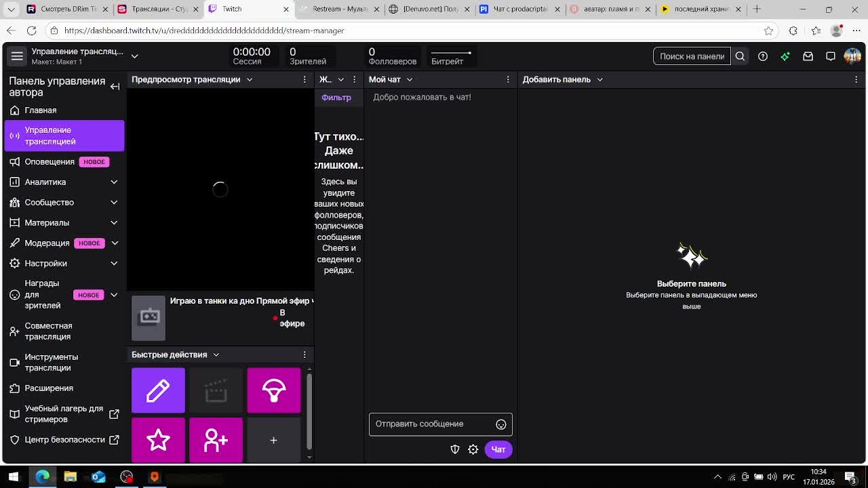Screen dimensions: 868x488
Task: Open File Explorer from taskbar
Action: click(x=71, y=477)
